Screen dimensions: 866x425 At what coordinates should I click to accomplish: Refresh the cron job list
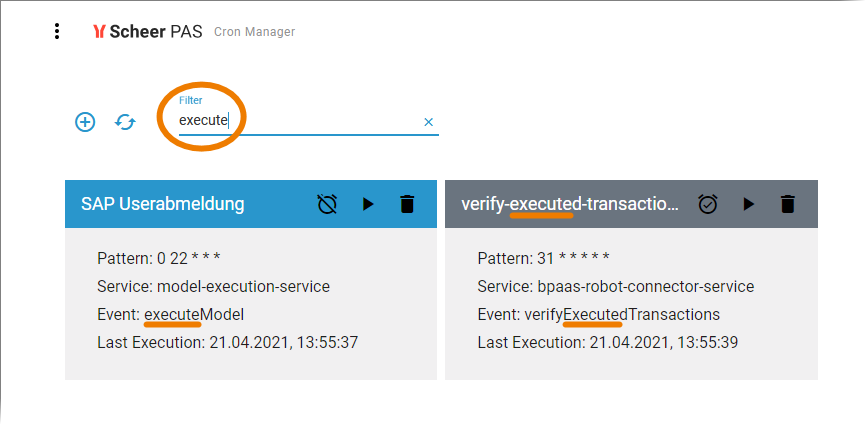pyautogui.click(x=125, y=122)
